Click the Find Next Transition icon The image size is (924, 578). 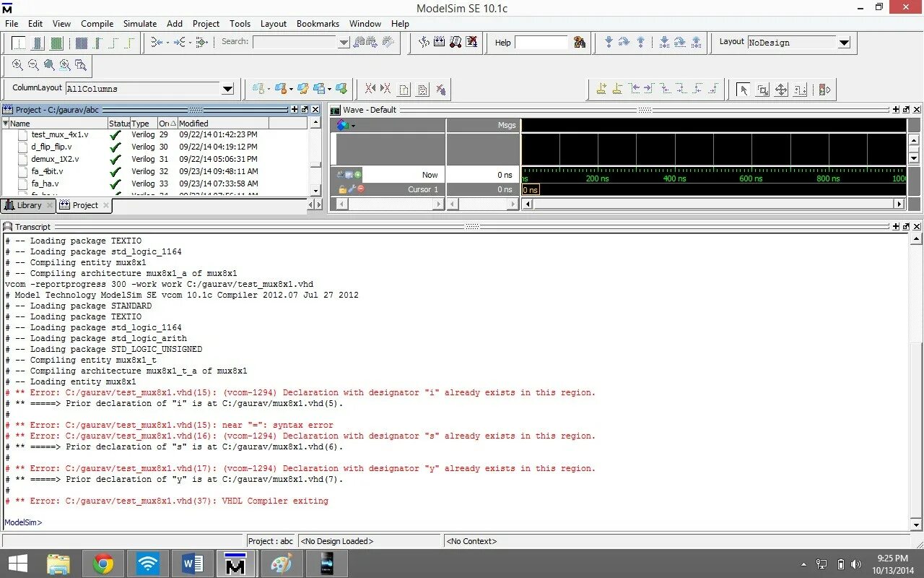coord(651,89)
